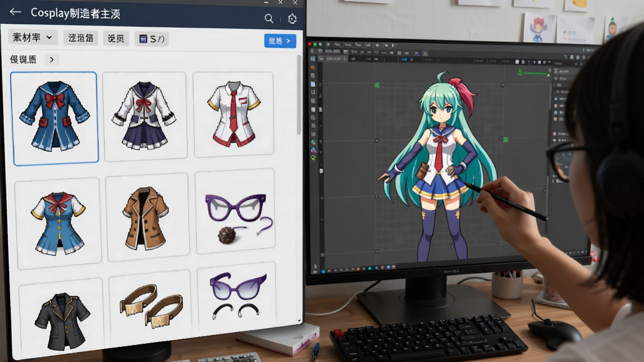644x362 pixels.
Task: Click the blue highlighted item in the editor's options bar
Action: [x=404, y=59]
